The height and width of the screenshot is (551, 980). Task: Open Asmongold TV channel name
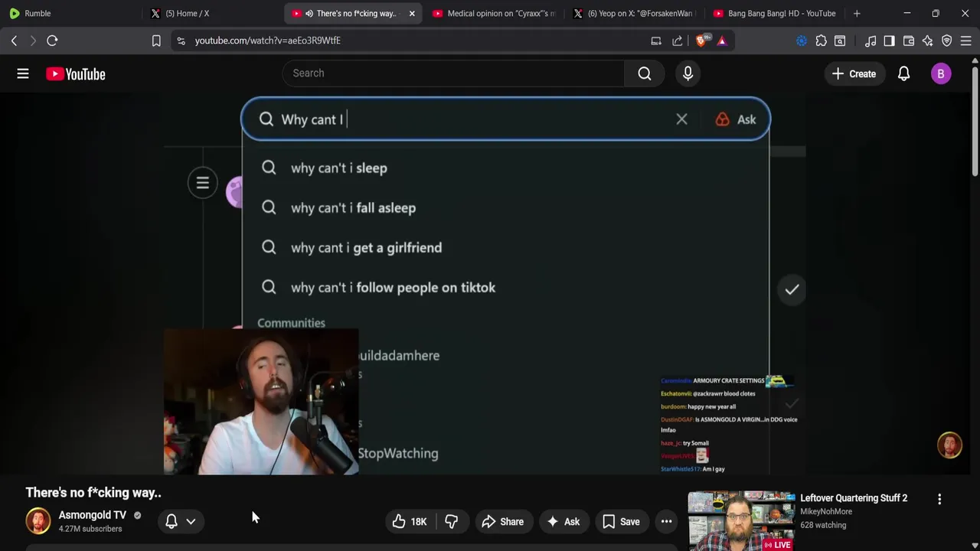pyautogui.click(x=93, y=515)
